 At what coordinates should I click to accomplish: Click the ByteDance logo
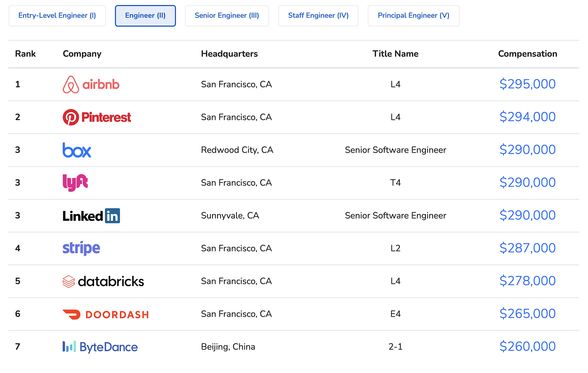tap(100, 347)
